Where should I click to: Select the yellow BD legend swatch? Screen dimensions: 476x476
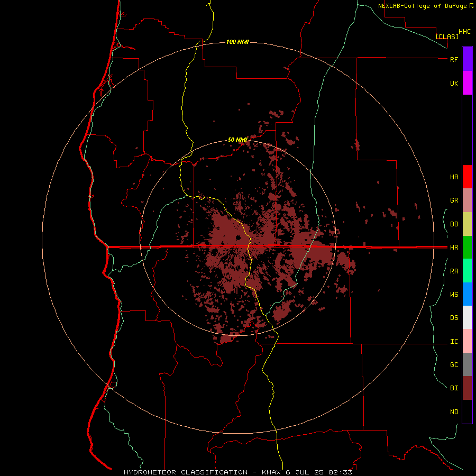pyautogui.click(x=467, y=224)
